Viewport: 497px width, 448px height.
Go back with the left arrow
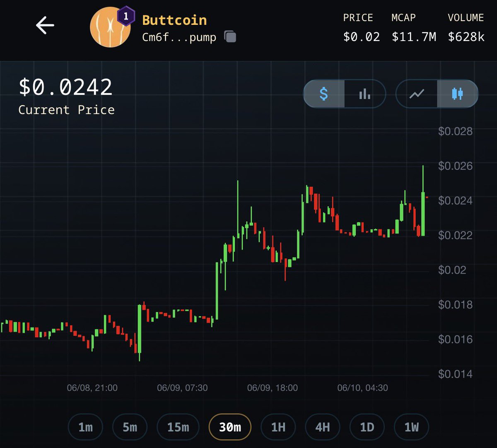click(x=45, y=26)
